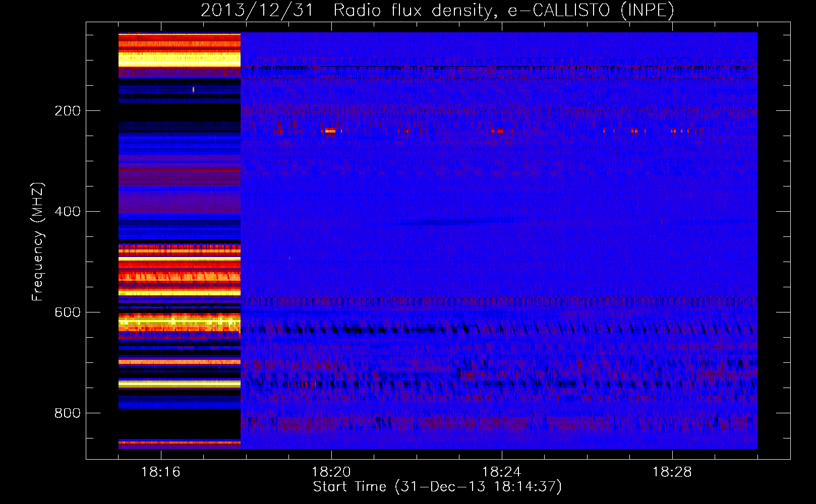The width and height of the screenshot is (816, 504).
Task: Click the "Start Time (31-Dec-13 18:14:37)" label
Action: pyautogui.click(x=437, y=487)
